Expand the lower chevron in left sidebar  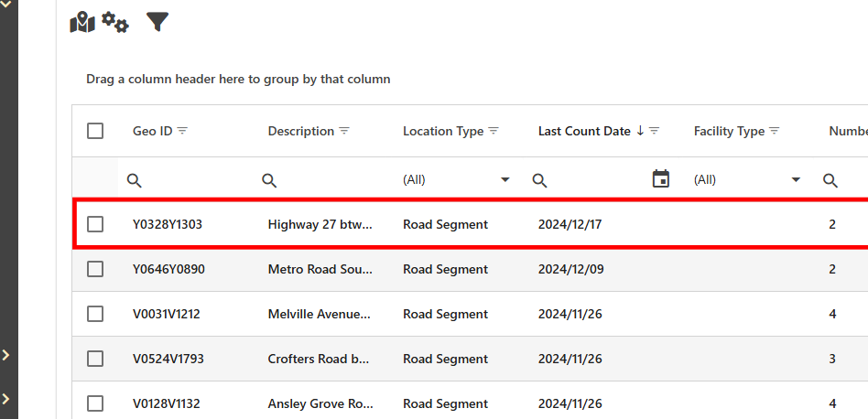(x=6, y=399)
